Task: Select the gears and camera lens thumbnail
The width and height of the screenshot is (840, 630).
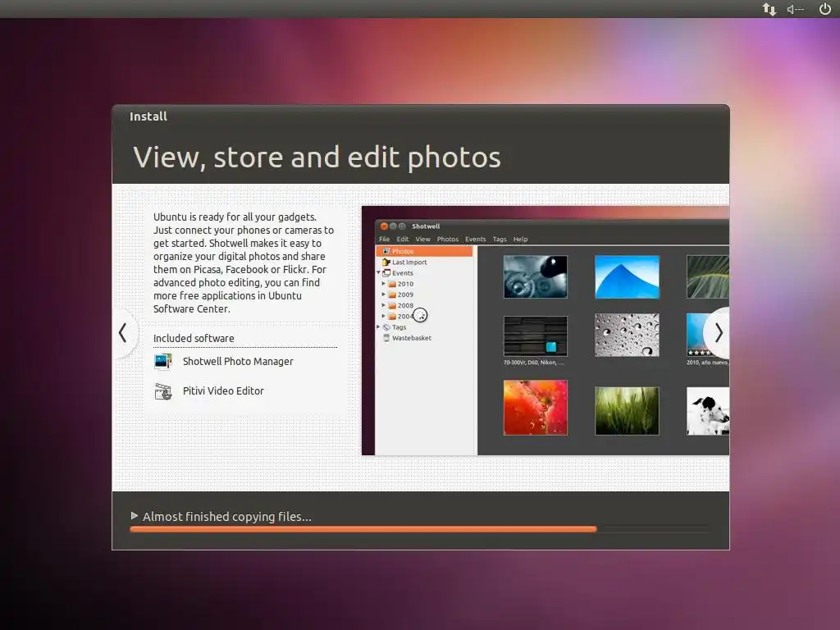Action: click(535, 276)
